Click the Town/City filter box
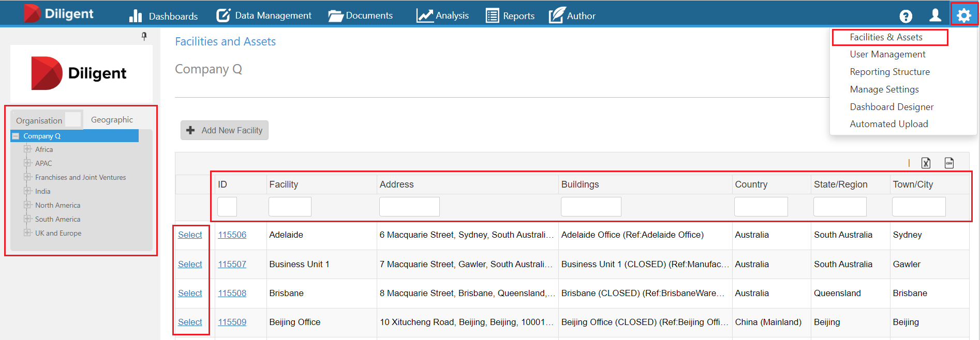 [x=918, y=207]
